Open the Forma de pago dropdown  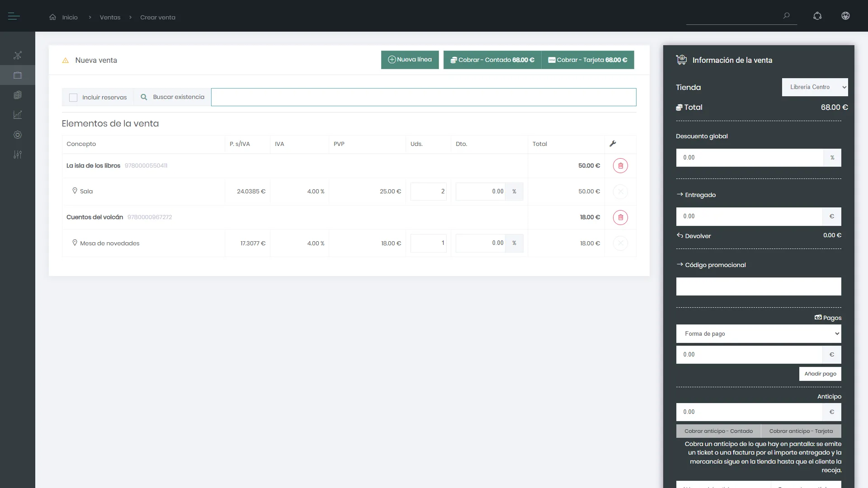(x=759, y=334)
